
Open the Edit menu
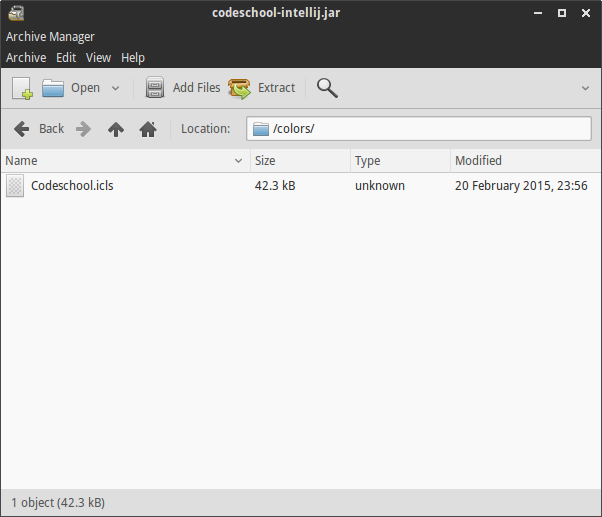point(66,58)
